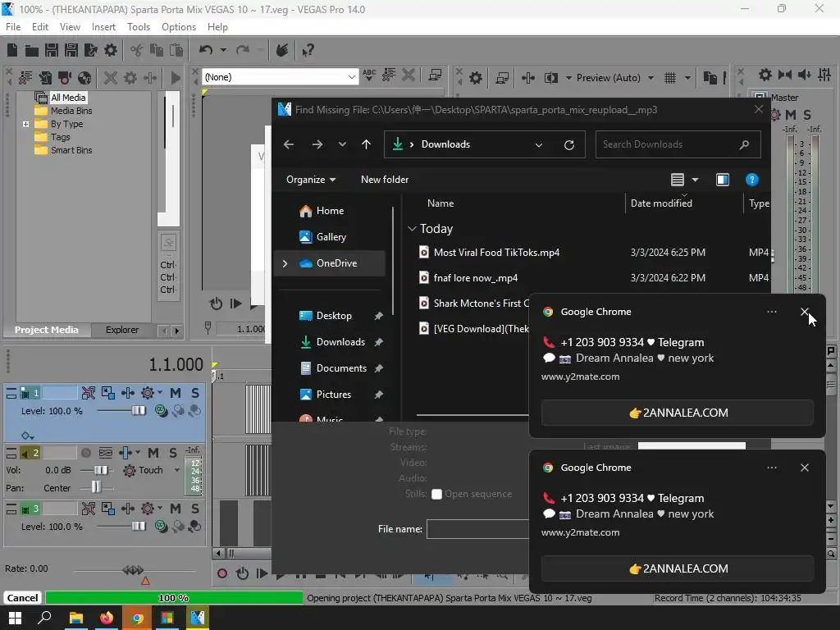Click the Open folder icon in VEGAS toolbar
The image size is (840, 630).
(x=32, y=50)
